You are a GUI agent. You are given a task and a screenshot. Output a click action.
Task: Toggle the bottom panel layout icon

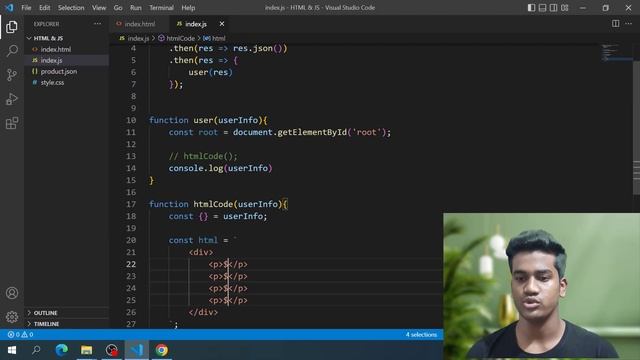point(542,8)
